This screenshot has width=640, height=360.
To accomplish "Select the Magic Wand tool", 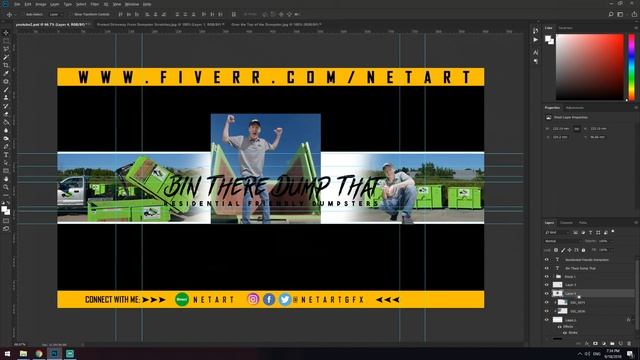I will click(6, 57).
